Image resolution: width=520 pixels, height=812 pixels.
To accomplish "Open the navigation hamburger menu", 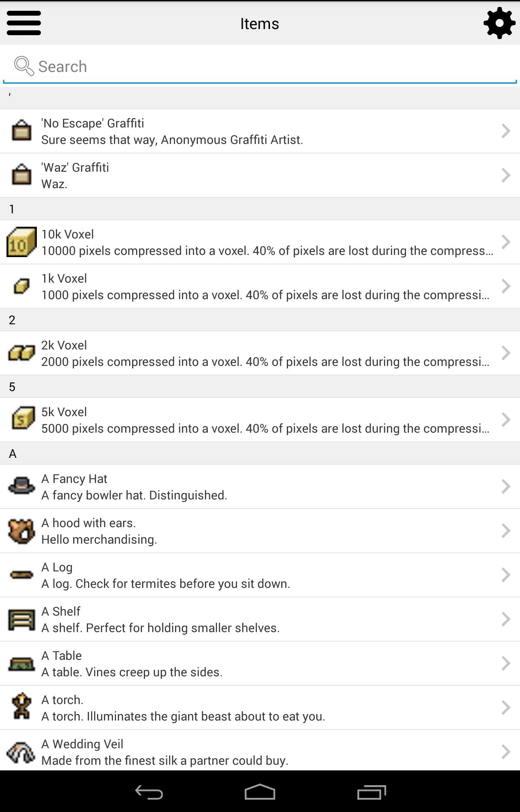I will (24, 23).
